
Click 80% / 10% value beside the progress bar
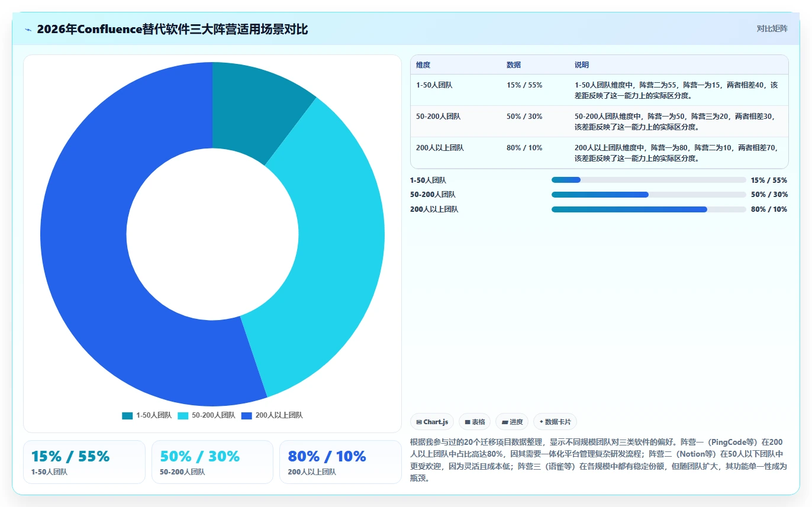pos(769,209)
